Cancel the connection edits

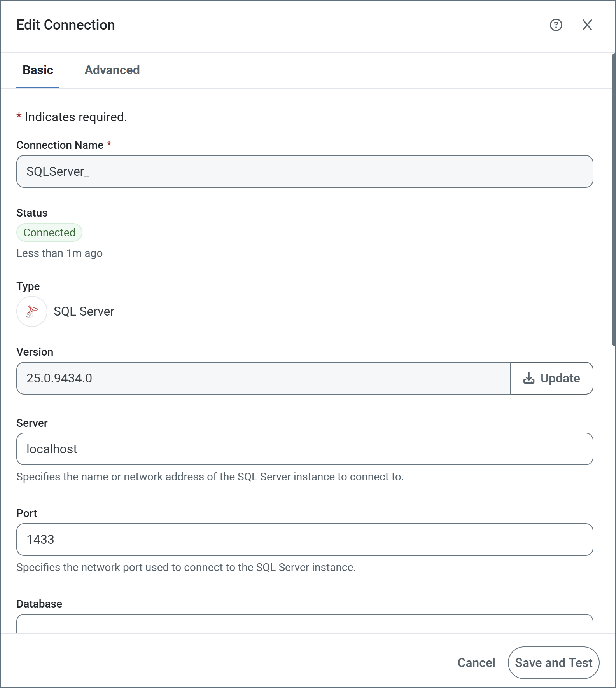[x=476, y=663]
